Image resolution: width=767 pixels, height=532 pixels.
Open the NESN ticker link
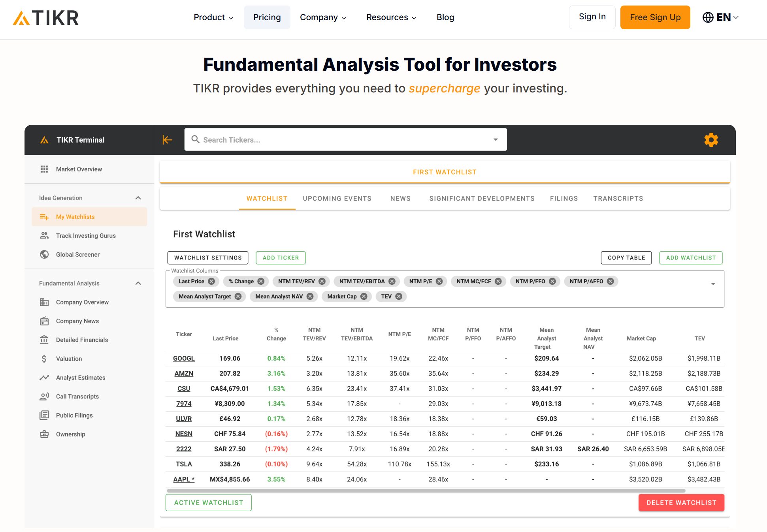coord(184,434)
